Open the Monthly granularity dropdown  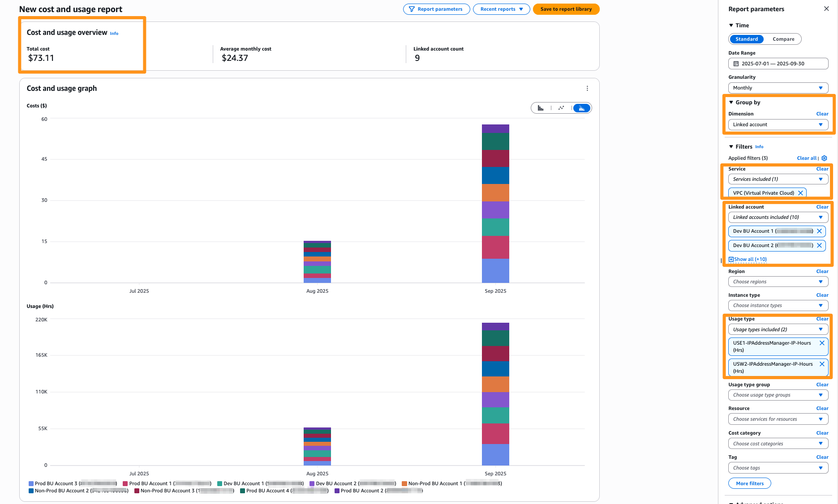(x=778, y=88)
